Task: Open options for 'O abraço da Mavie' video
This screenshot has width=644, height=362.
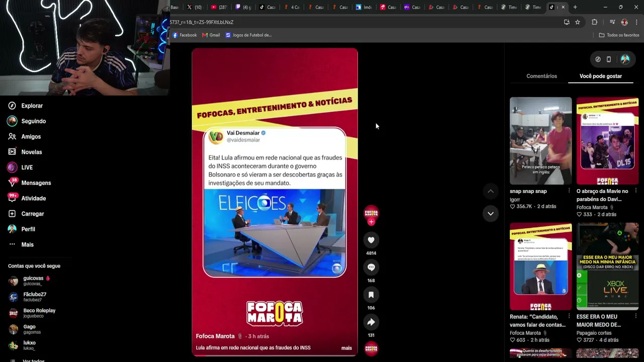Action: pos(636,191)
